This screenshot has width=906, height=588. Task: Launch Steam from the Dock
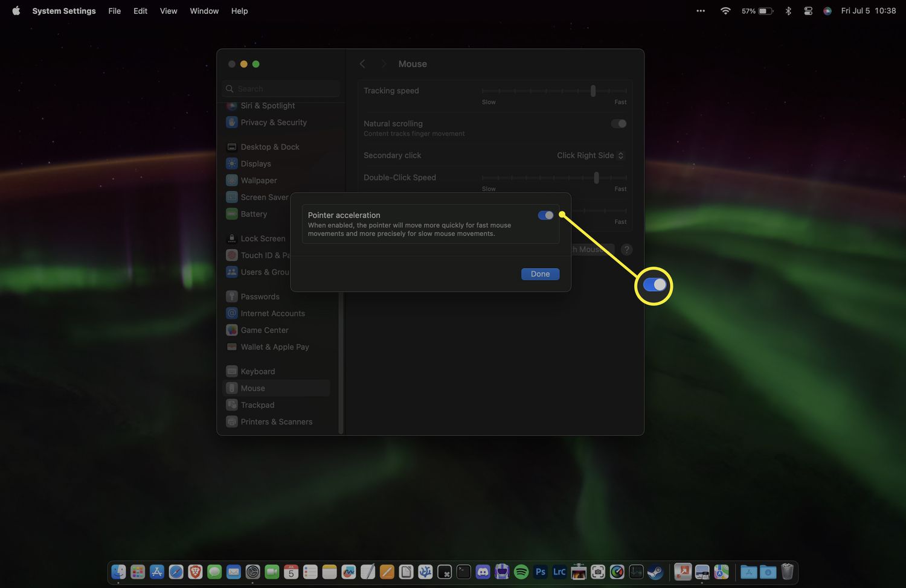pos(655,572)
